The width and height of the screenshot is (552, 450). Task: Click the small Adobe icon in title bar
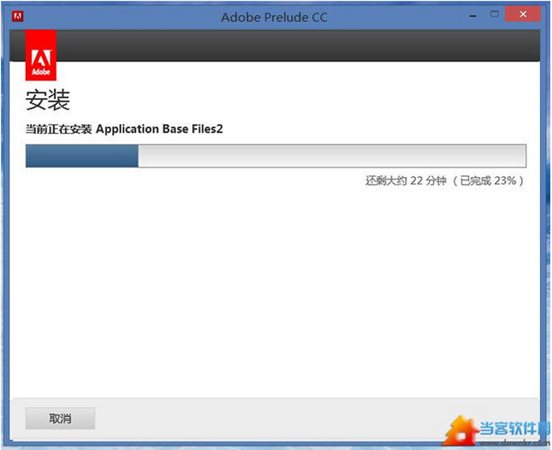click(x=18, y=16)
